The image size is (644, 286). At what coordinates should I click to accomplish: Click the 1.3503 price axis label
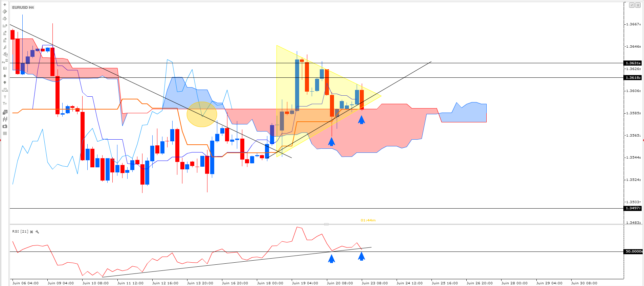coord(633,202)
